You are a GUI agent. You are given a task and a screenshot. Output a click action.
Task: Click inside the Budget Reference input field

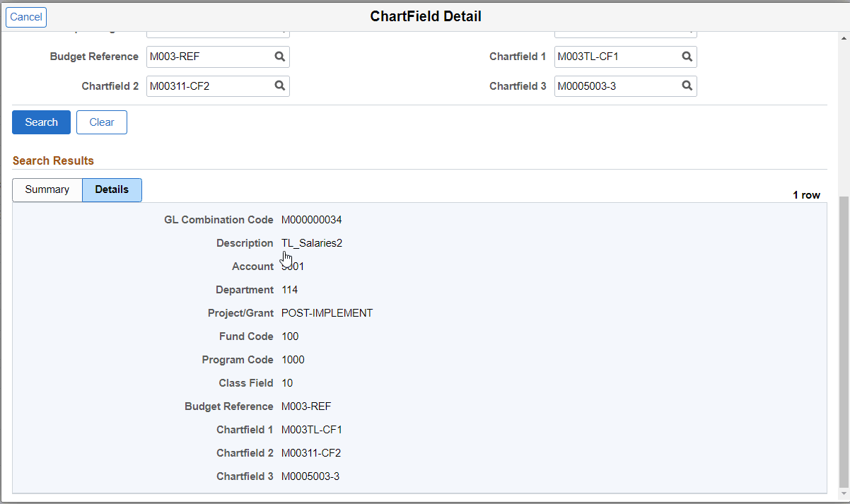205,57
